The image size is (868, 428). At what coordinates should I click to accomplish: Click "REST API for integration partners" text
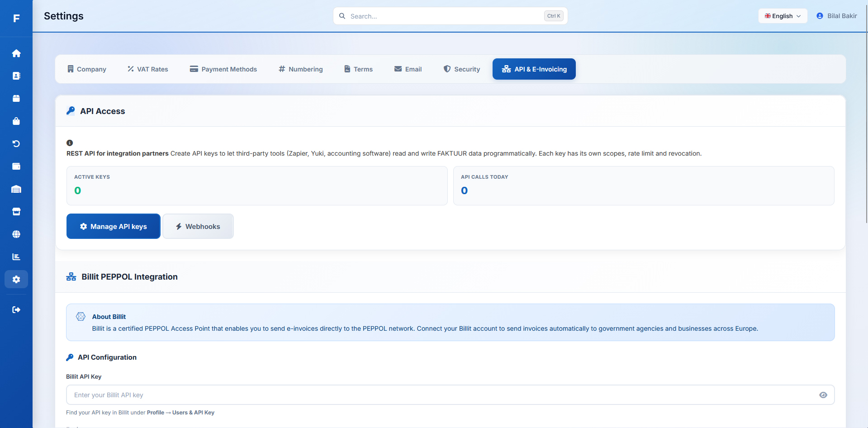point(118,153)
